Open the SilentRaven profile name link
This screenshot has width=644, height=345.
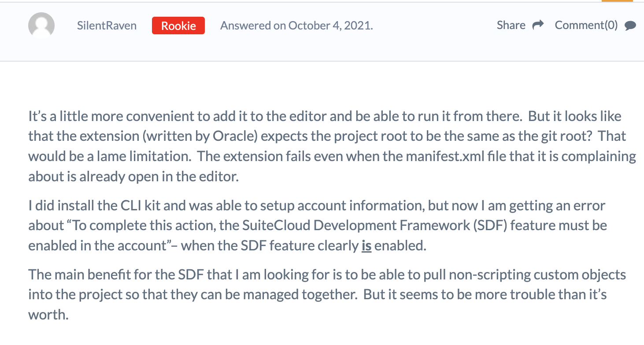click(107, 26)
